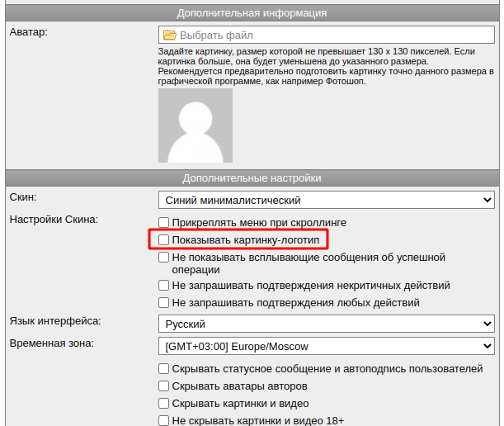Open the Скин dropdown list

click(x=326, y=200)
